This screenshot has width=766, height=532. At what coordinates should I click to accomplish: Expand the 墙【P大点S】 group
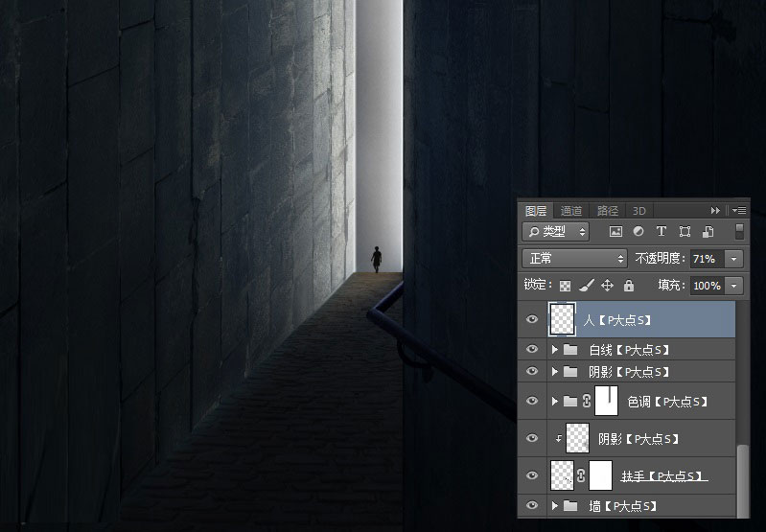[x=555, y=506]
